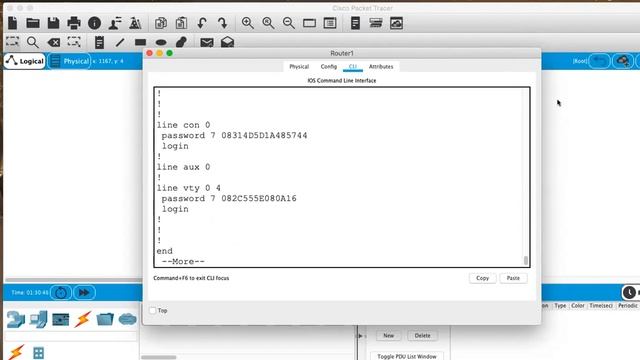Choose the Select tool with dashed rectangle

[12, 42]
